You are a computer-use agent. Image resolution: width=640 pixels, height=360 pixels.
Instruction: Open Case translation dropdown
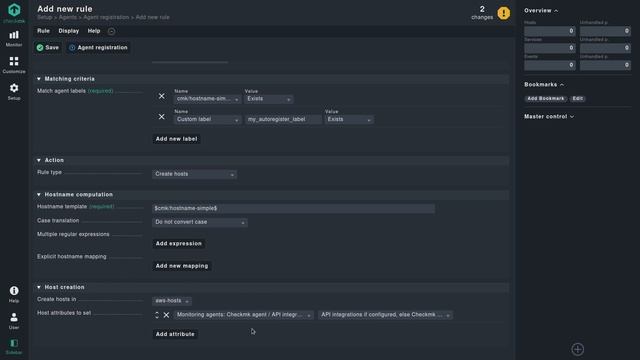point(200,222)
